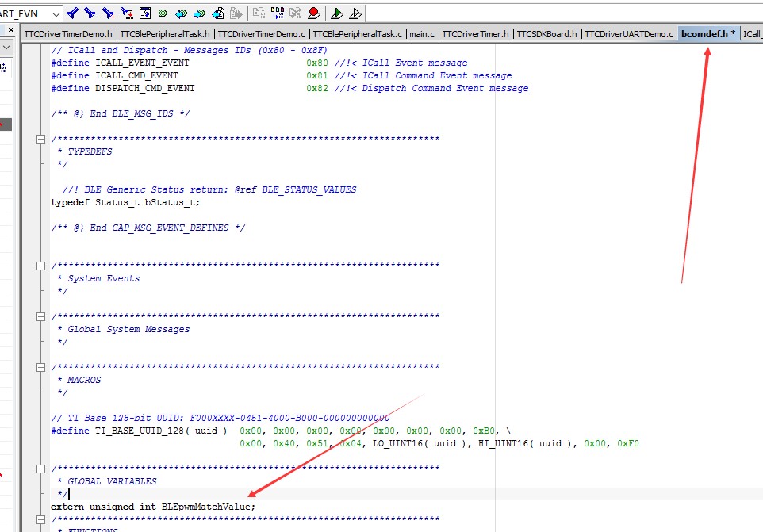
Task: Switch to the TTCDriverTimer.h tab
Action: point(475,34)
